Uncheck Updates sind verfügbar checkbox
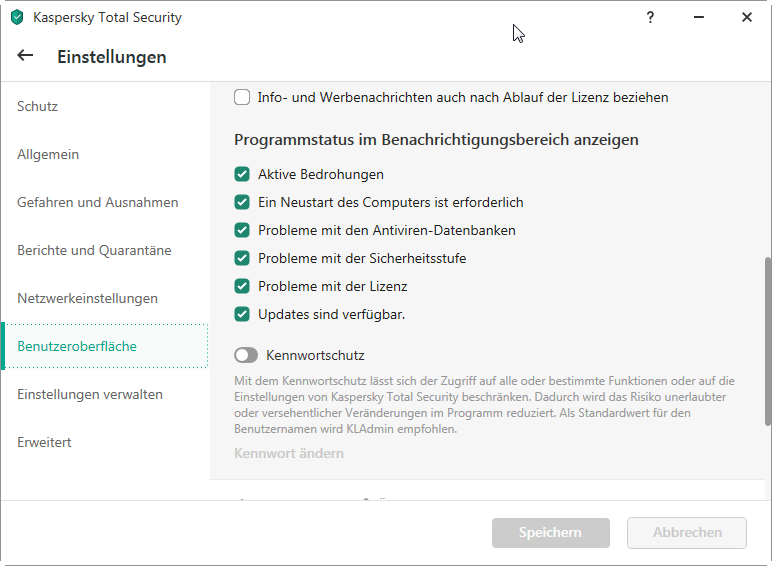 tap(242, 314)
